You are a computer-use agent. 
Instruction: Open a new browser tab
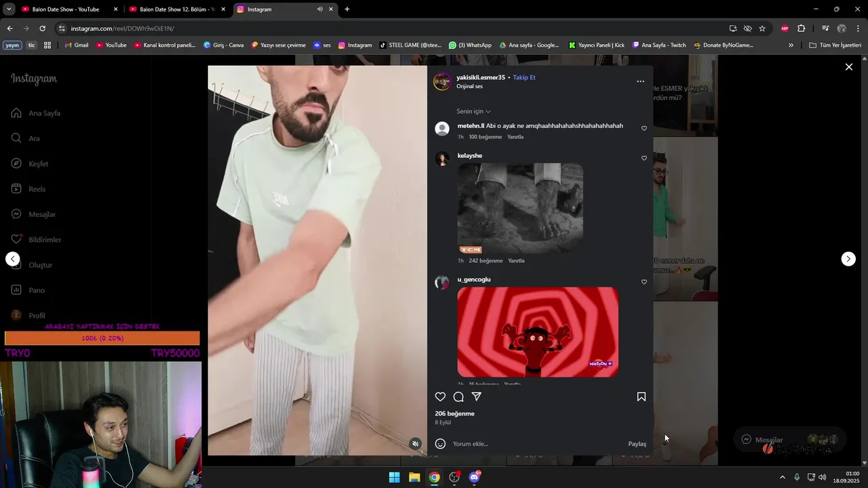pos(347,9)
